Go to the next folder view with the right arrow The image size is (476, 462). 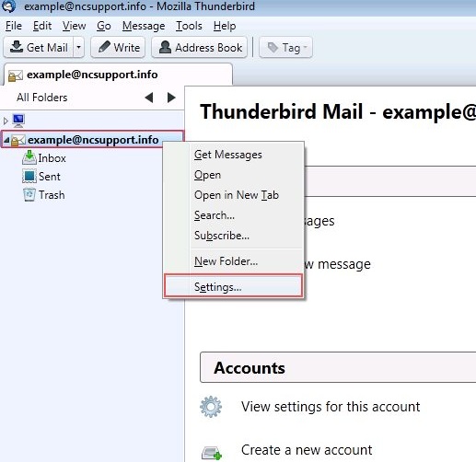171,98
